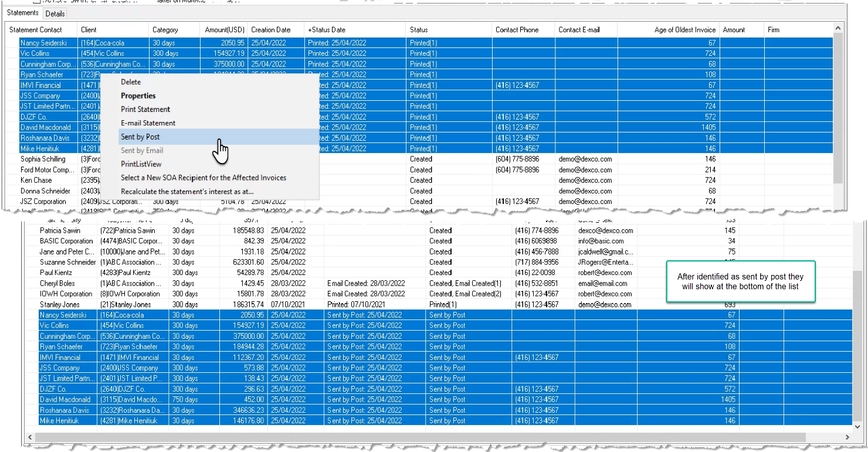
Task: Click Recalculate the statement's interest menu item
Action: point(187,191)
